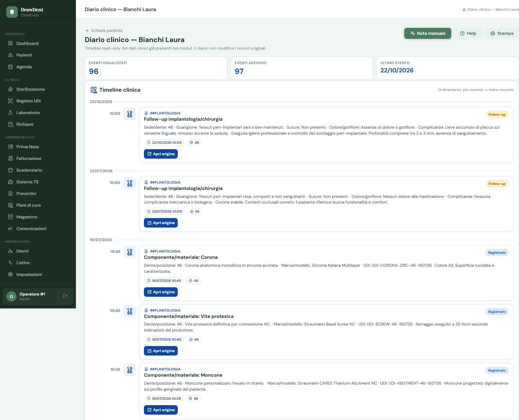The image size is (519, 420).
Task: Open the Pazienti section
Action: [38, 55]
